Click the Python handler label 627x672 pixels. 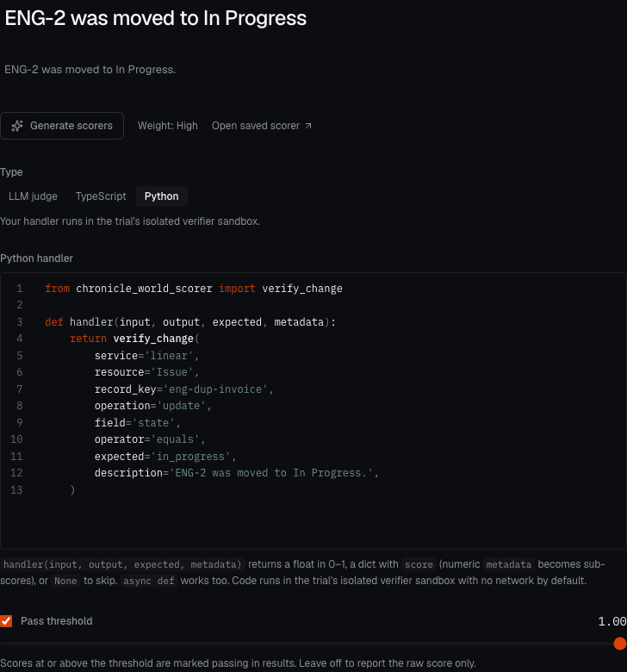[x=36, y=258]
